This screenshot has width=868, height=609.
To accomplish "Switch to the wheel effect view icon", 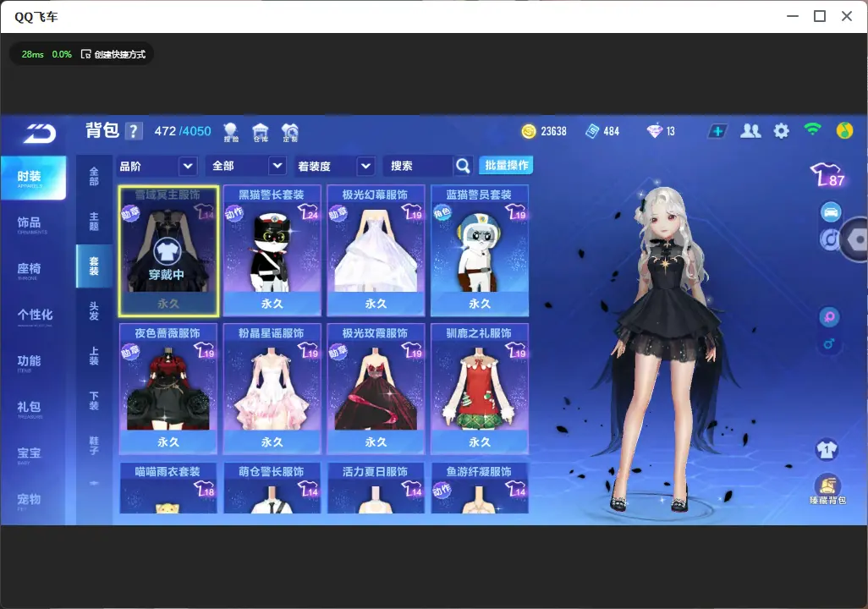I will 829,239.
